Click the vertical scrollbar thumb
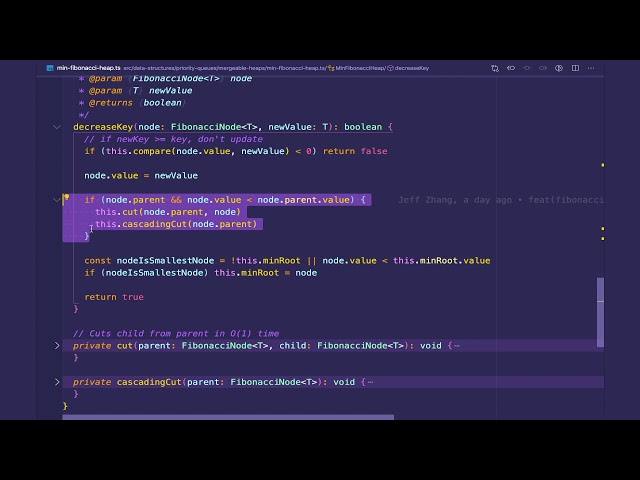 [x=600, y=312]
